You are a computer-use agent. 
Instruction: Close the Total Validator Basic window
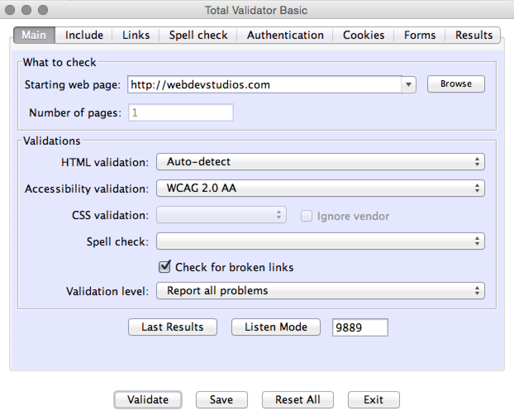click(10, 10)
